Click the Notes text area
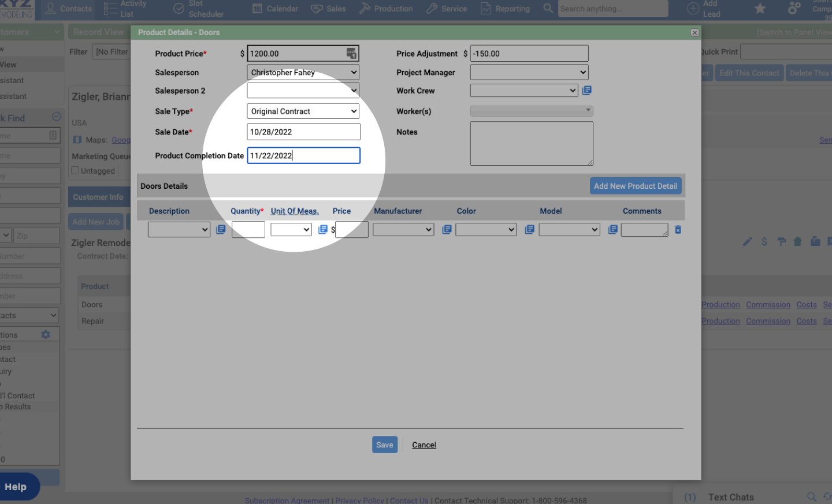The image size is (832, 504). (x=532, y=143)
